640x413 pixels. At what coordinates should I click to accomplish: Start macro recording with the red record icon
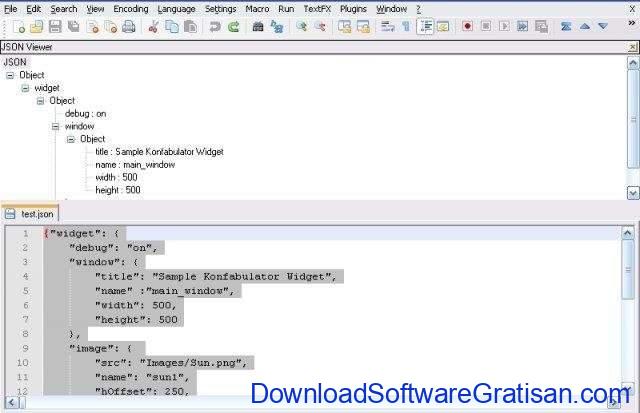point(467,27)
